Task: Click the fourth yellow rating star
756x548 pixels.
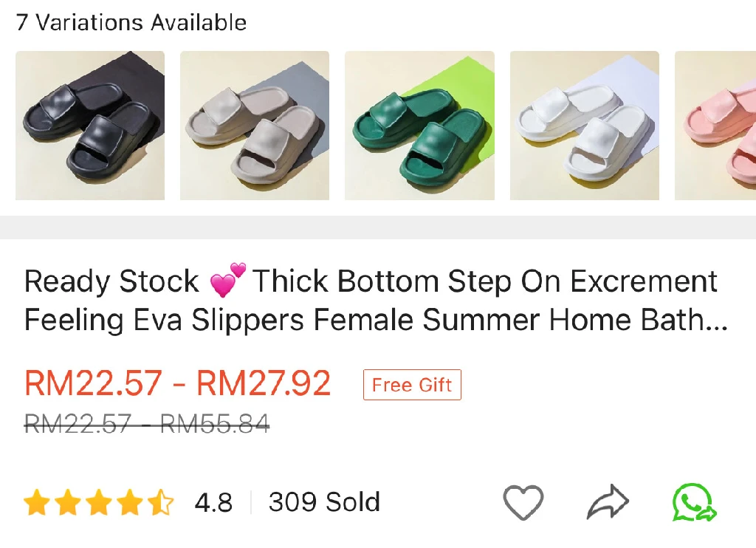Action: tap(129, 504)
